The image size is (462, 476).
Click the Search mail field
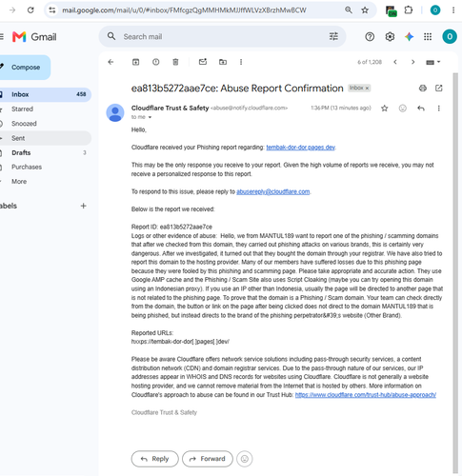coord(222,37)
